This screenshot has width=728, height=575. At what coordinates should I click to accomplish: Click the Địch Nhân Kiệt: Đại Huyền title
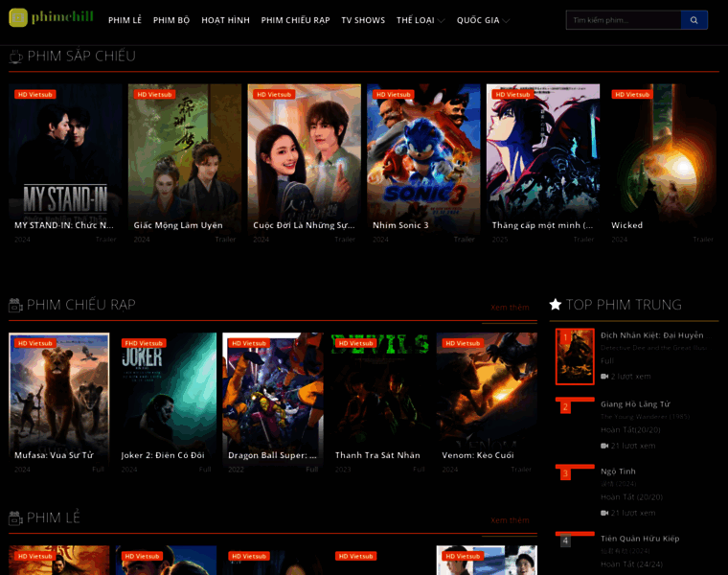pyautogui.click(x=652, y=335)
